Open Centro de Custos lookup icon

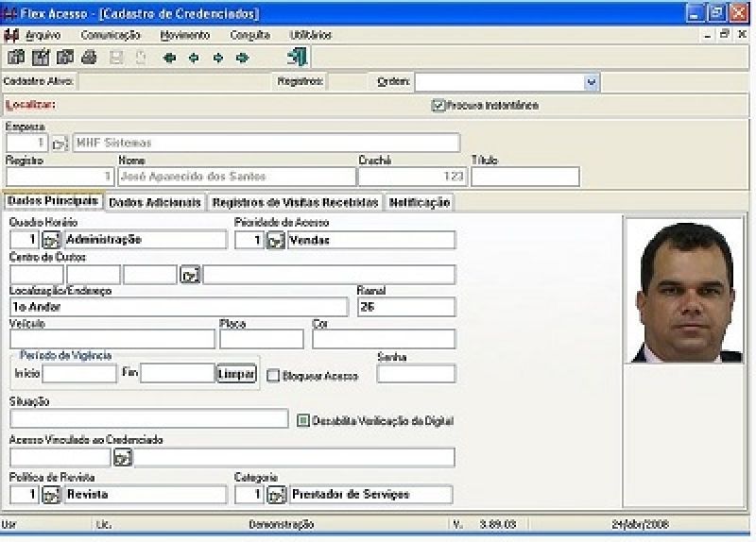pyautogui.click(x=191, y=275)
